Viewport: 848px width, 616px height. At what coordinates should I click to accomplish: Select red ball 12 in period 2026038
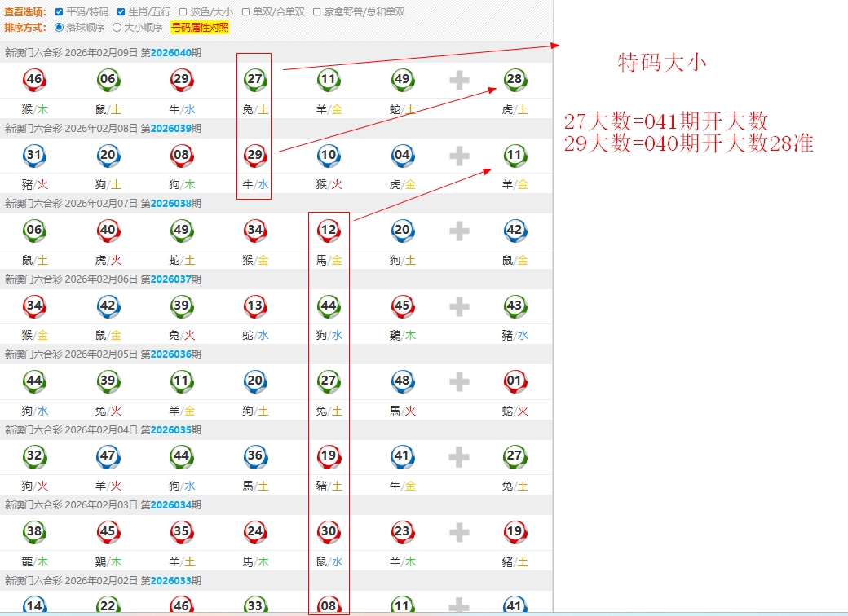[x=329, y=231]
